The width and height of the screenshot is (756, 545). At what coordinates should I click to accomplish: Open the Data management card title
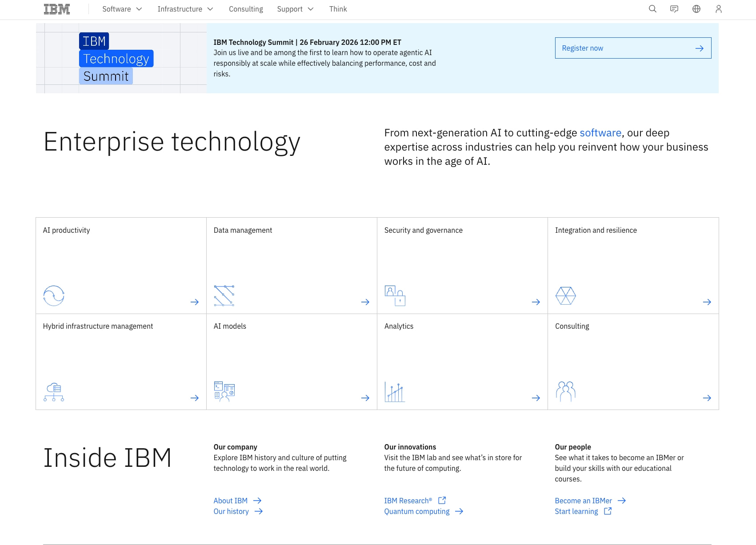coord(243,230)
